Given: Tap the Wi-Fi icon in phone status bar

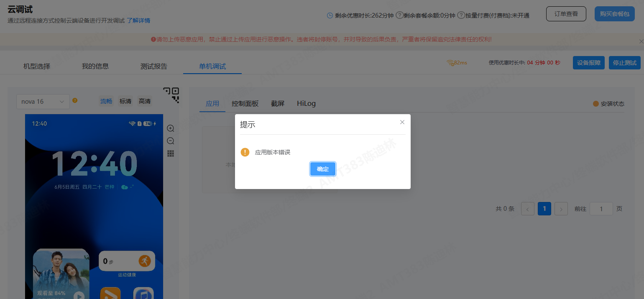Looking at the screenshot, I should [x=132, y=124].
